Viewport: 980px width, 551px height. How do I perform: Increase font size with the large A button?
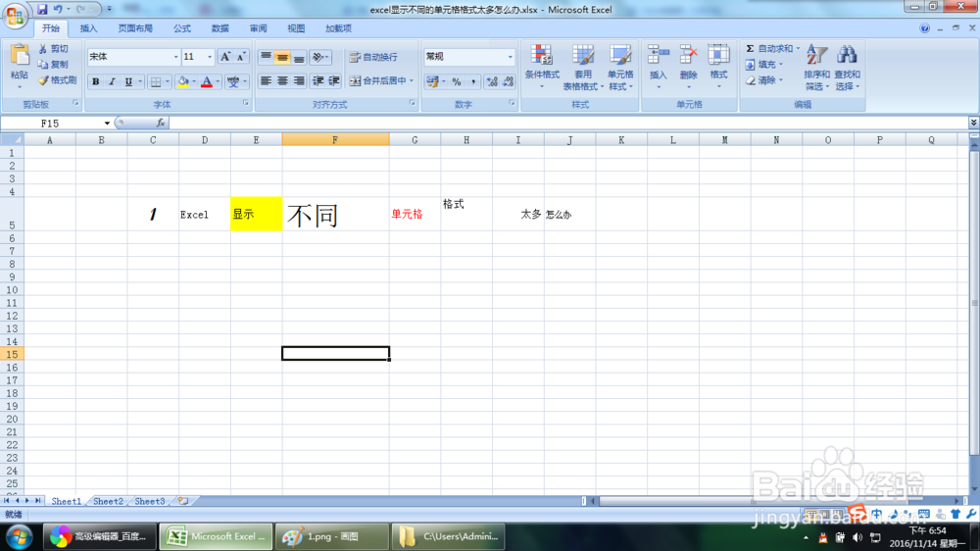coord(225,57)
